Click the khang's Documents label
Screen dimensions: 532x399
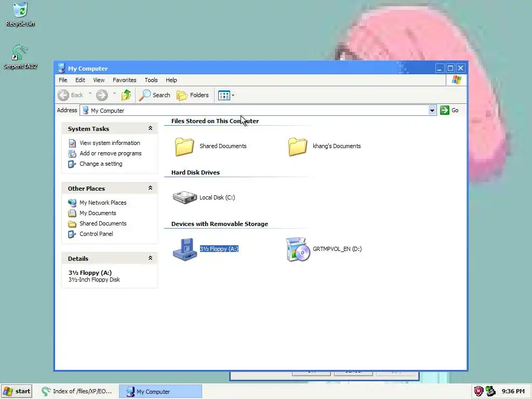pyautogui.click(x=337, y=146)
